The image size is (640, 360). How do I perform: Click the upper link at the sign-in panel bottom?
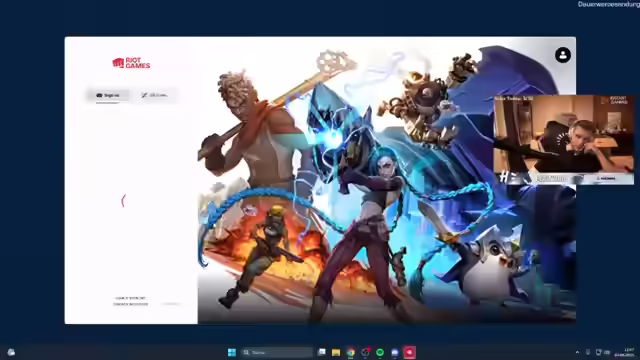tap(130, 298)
